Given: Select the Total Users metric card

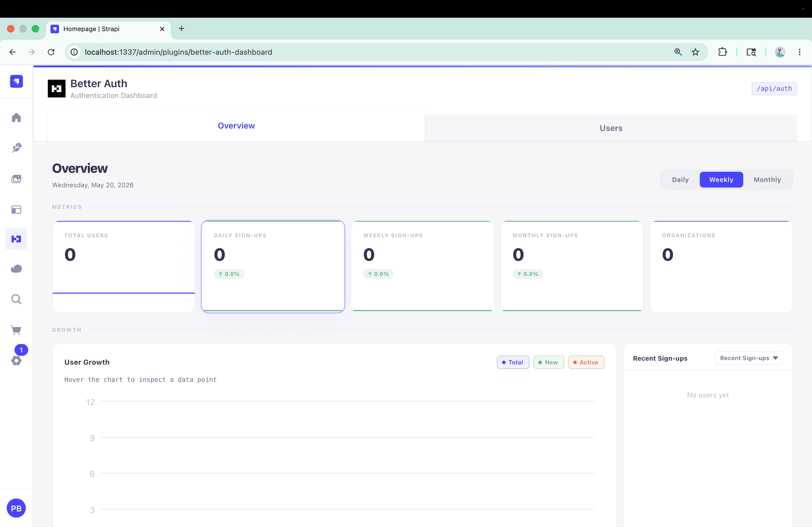Looking at the screenshot, I should [x=124, y=266].
